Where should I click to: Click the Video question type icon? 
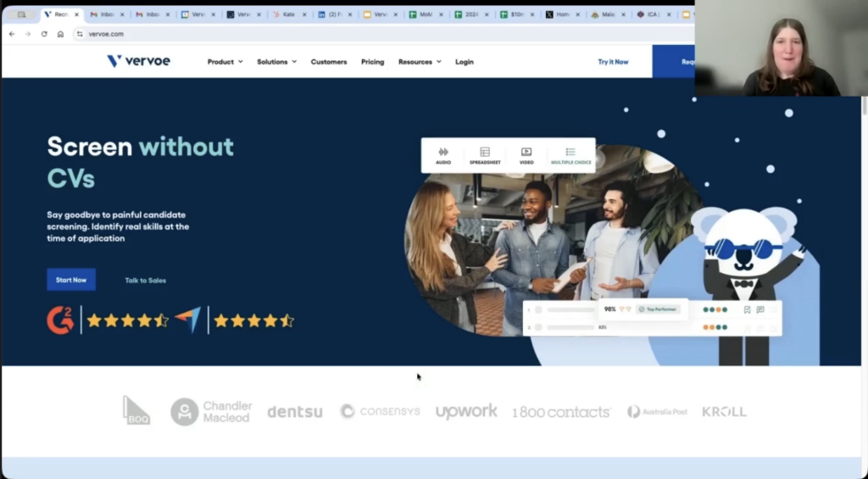526,153
